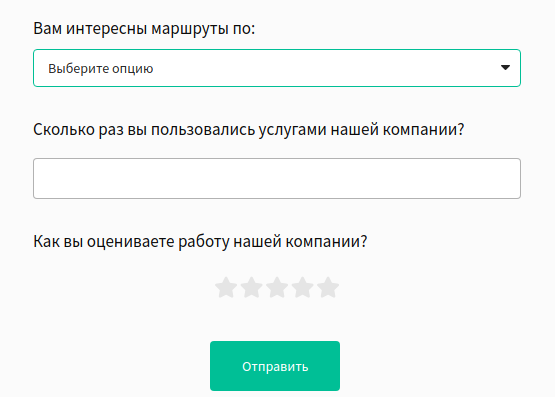Click the "Отправить" button

275,366
